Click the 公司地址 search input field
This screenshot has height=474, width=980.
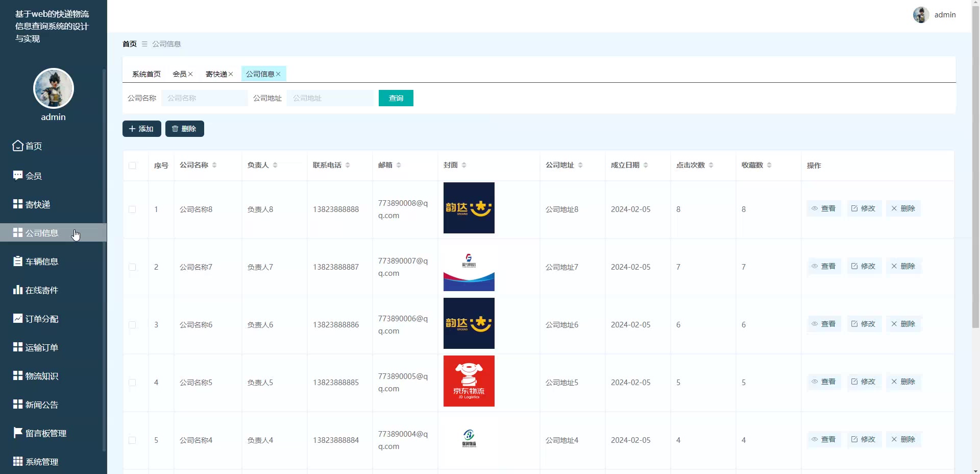pos(330,98)
